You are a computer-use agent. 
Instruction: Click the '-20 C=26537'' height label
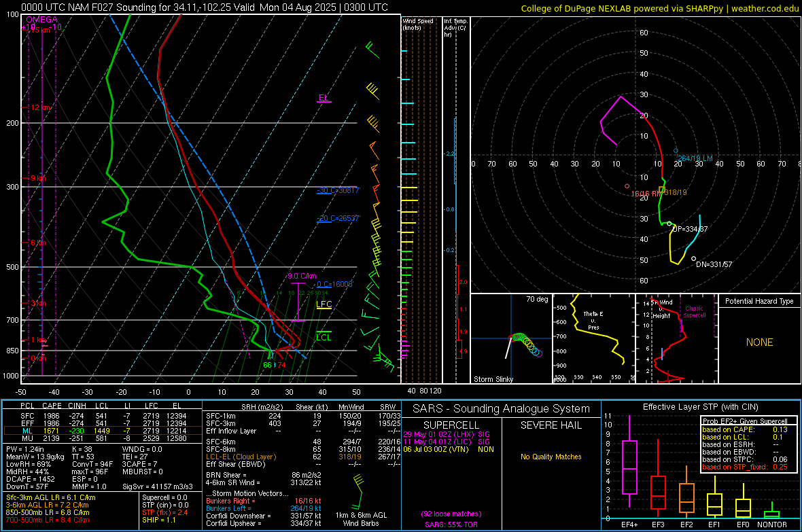[x=338, y=218]
